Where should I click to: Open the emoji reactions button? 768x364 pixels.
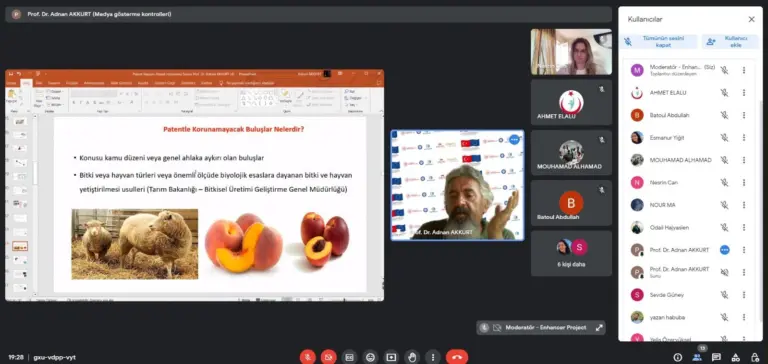coord(370,357)
